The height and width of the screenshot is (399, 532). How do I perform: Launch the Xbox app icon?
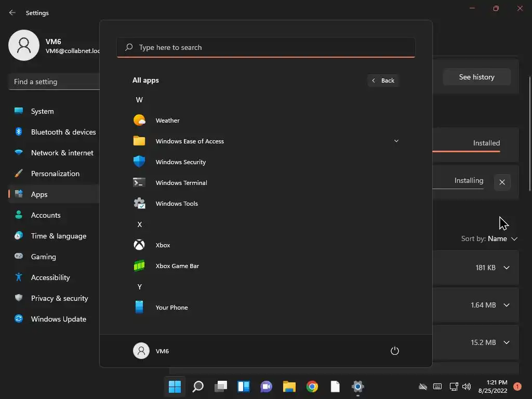point(139,245)
